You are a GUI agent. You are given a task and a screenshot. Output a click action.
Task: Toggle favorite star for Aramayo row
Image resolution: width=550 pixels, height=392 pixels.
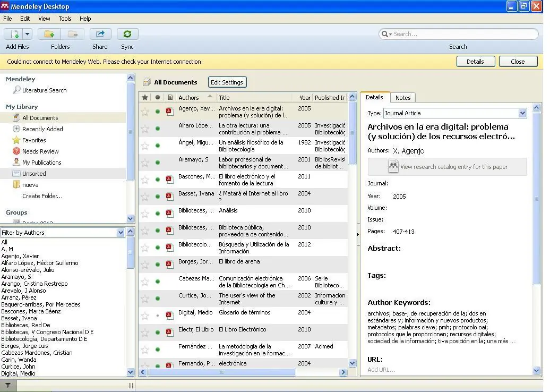tap(145, 163)
